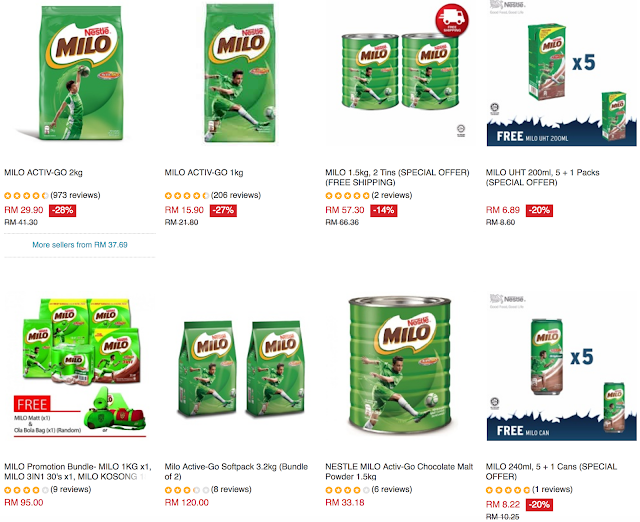
Task: Click the More sellers from RM 37.69 link
Action: (80, 245)
